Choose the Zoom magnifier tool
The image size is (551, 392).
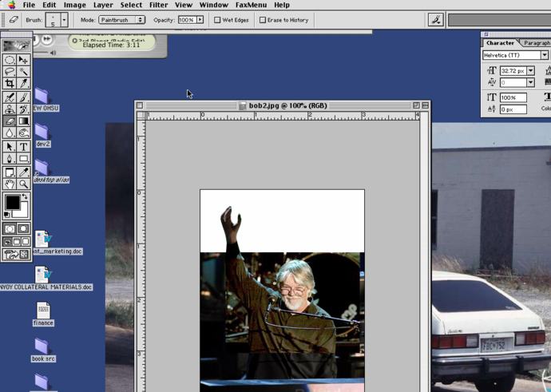coord(23,184)
